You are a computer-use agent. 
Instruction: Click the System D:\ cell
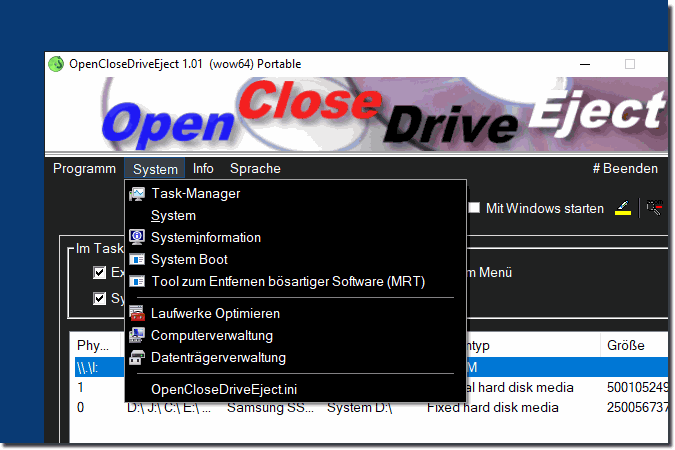[359, 407]
